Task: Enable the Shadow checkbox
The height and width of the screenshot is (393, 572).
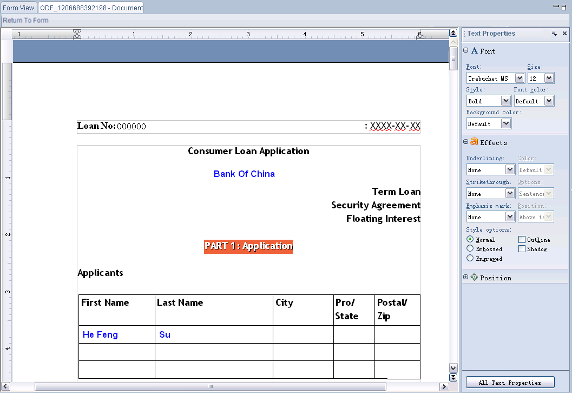Action: (x=522, y=248)
